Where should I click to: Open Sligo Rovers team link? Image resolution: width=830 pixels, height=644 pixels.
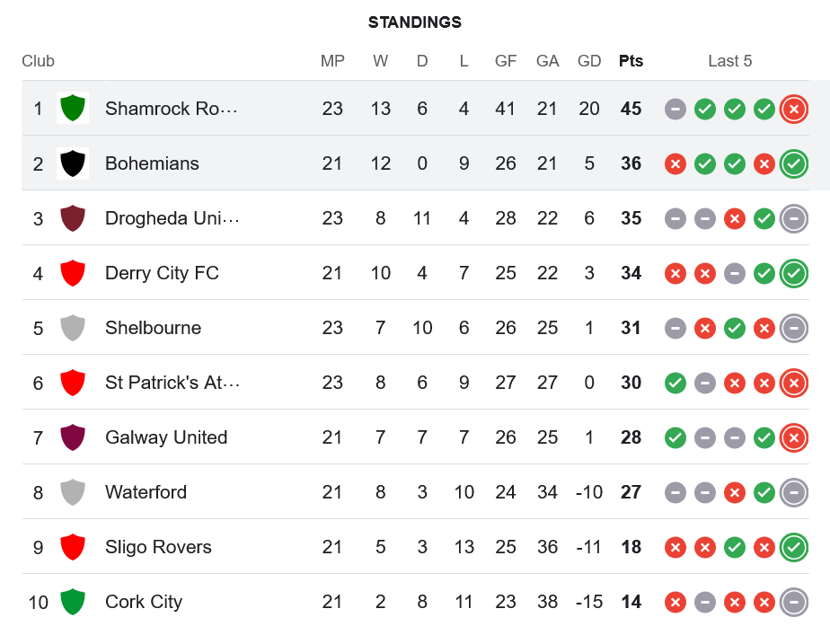(158, 547)
